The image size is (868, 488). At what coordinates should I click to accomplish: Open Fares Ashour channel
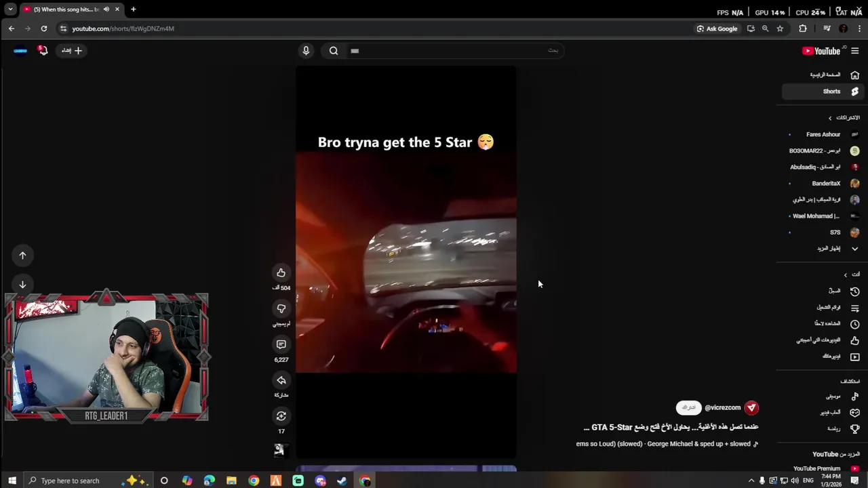click(x=821, y=135)
